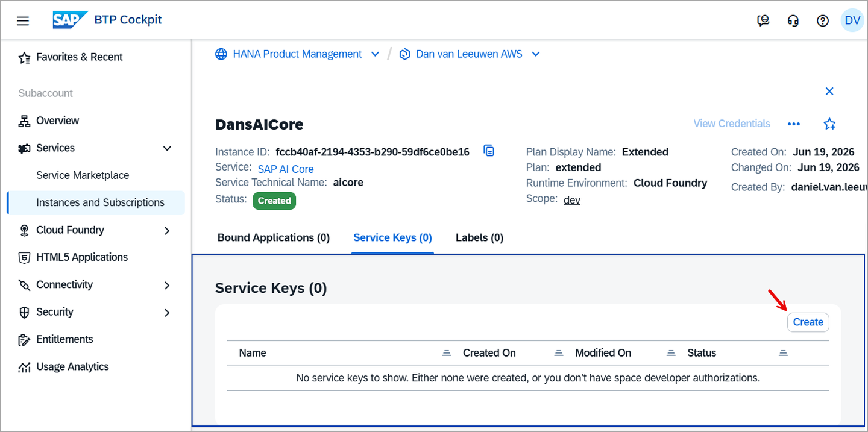Viewport: 868px width, 432px height.
Task: Click the Cloud Foundry icon
Action: coord(24,230)
